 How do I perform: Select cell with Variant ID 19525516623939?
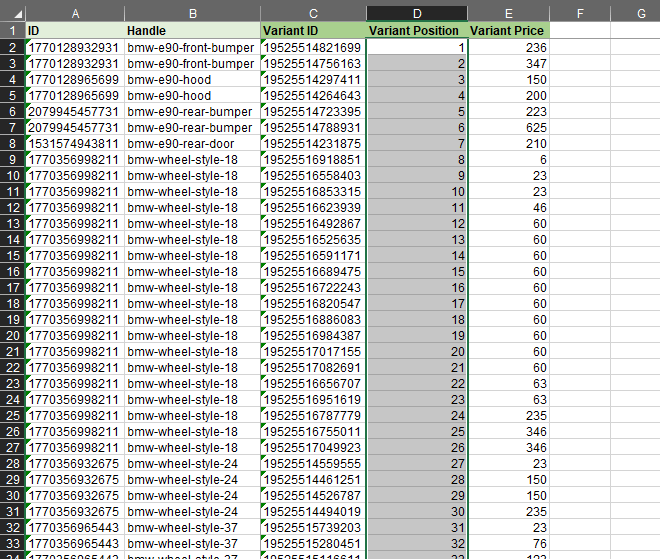click(x=313, y=208)
